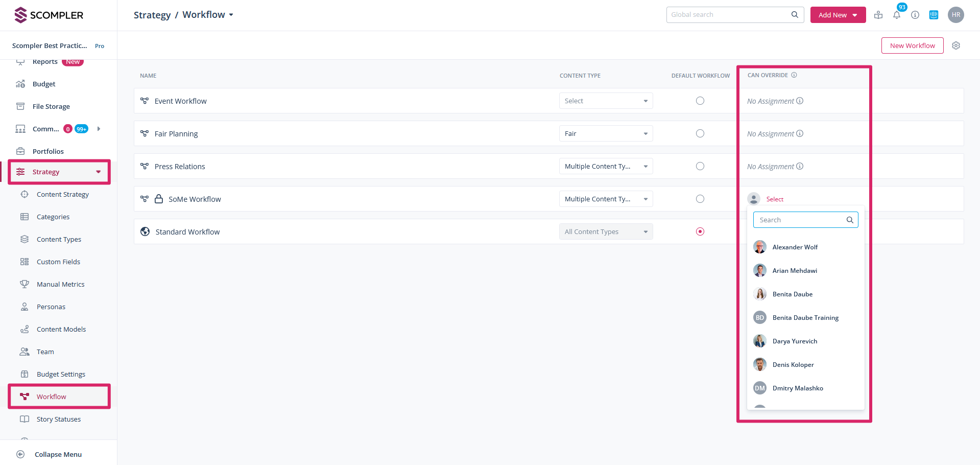980x465 pixels.
Task: Open Content Strategy in the sidebar
Action: pyautogui.click(x=63, y=194)
